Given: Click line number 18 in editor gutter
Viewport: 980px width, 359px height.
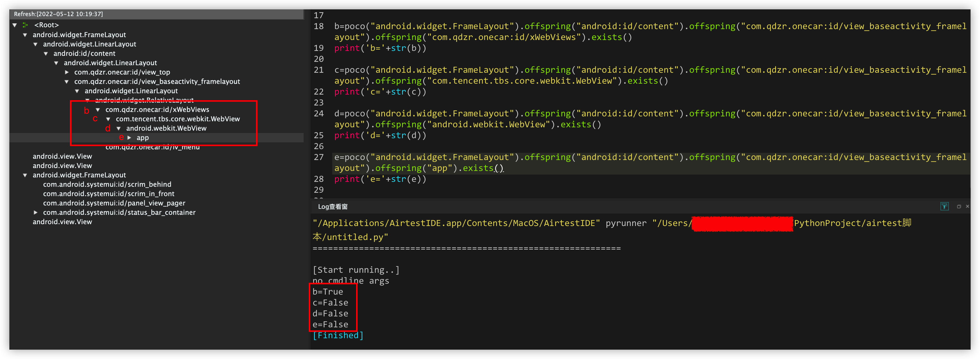Looking at the screenshot, I should click(x=318, y=26).
